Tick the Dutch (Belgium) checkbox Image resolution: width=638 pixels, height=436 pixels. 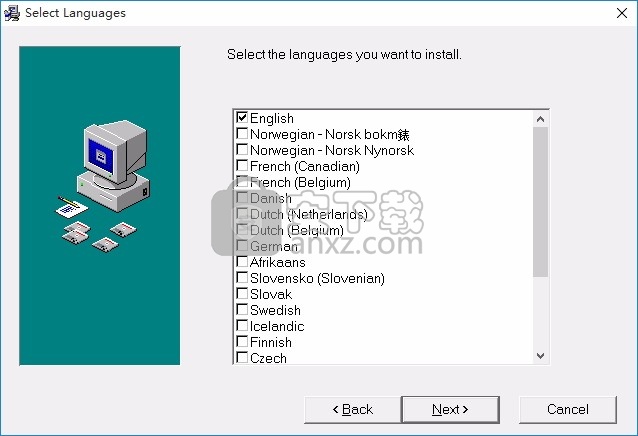[x=242, y=229]
